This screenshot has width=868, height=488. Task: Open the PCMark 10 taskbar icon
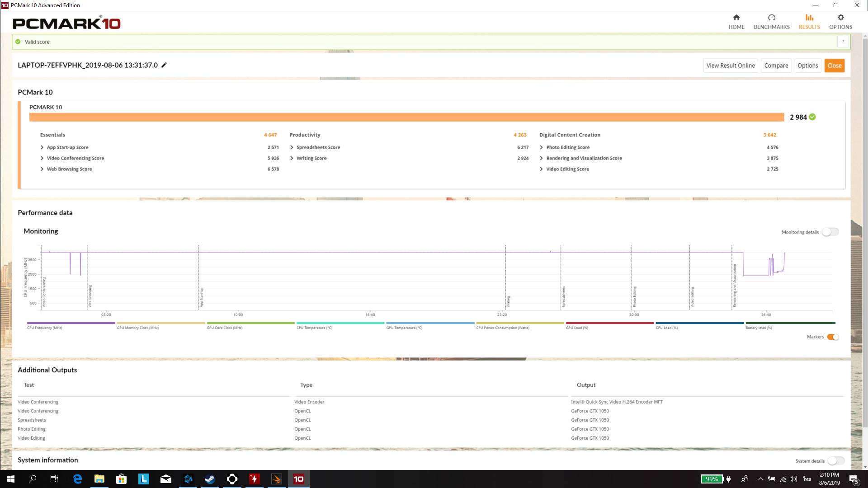(x=299, y=479)
